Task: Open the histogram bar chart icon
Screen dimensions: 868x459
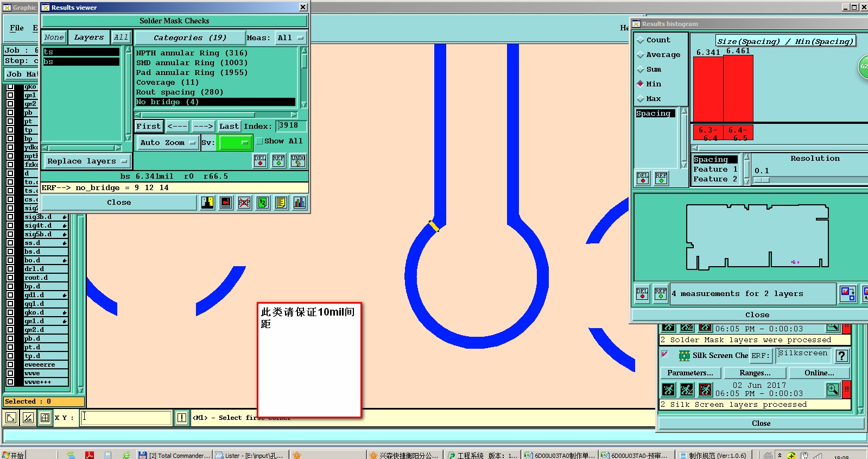Action: coord(300,203)
